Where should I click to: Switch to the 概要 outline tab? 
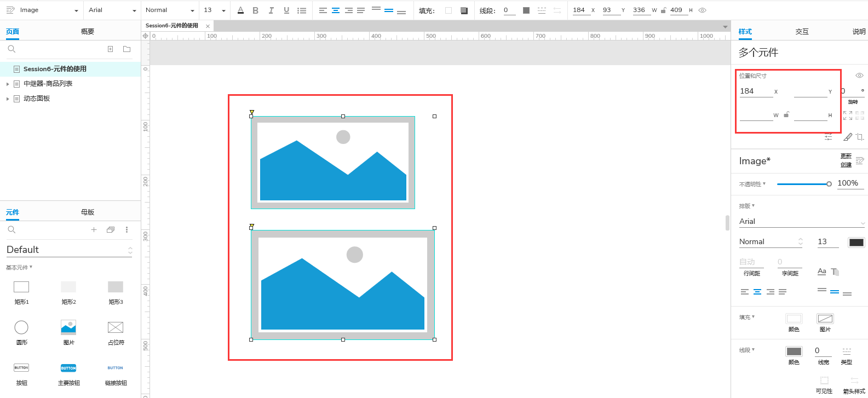[88, 32]
